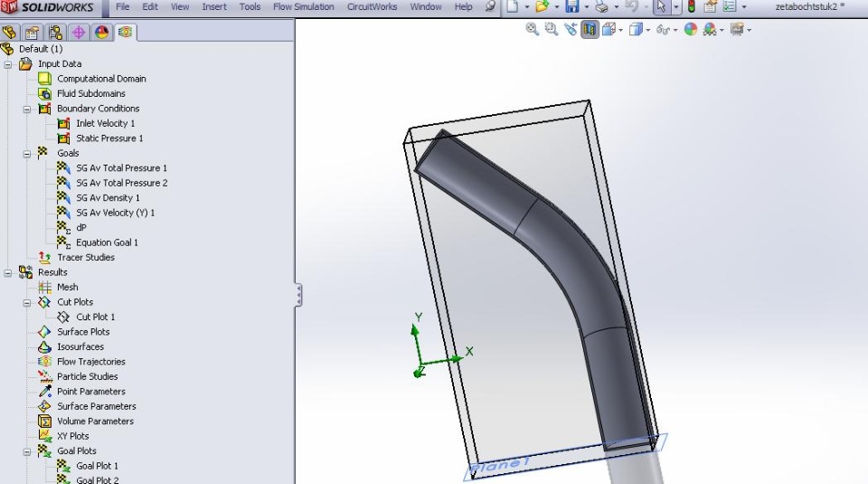This screenshot has width=868, height=484.
Task: Open the Edit menu
Action: click(x=150, y=6)
